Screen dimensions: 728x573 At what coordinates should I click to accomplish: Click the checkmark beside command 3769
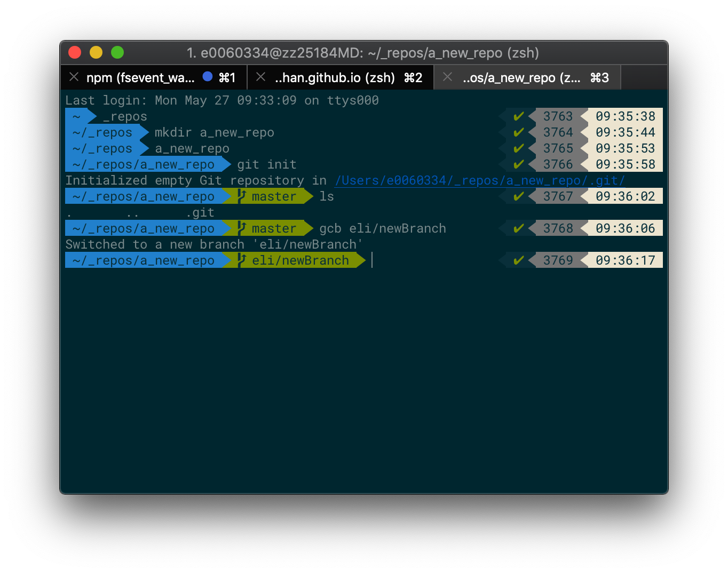[x=518, y=260]
